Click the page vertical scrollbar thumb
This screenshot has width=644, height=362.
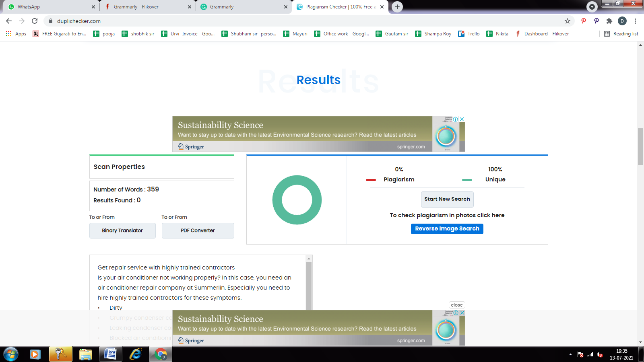pos(640,146)
